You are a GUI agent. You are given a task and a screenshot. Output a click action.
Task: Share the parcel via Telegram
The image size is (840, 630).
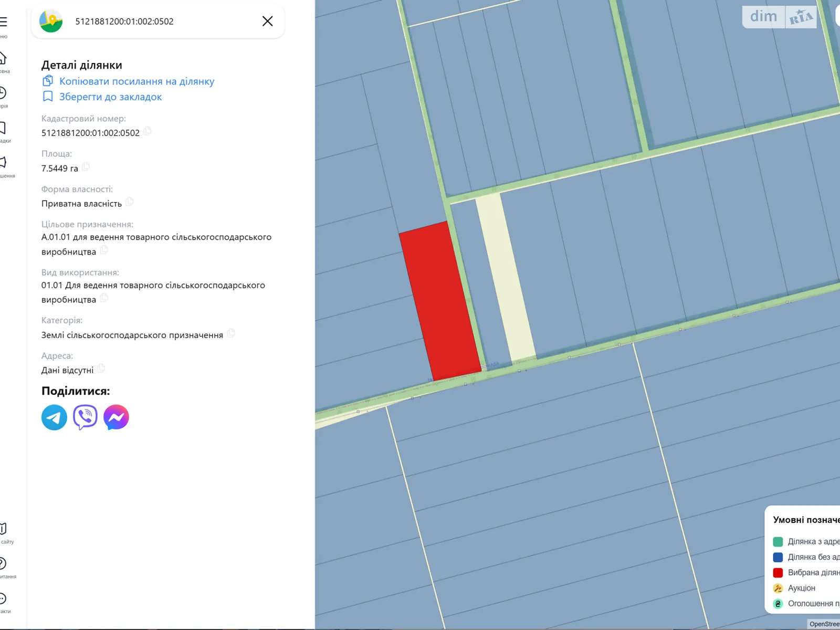point(54,417)
